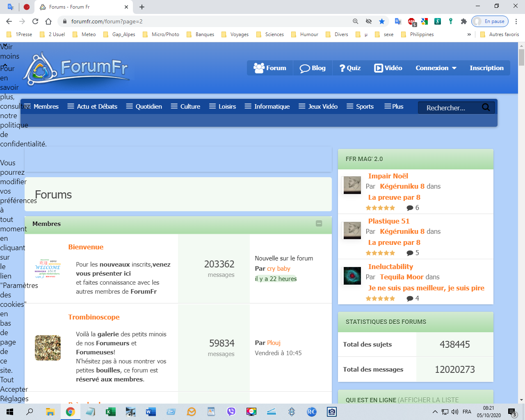This screenshot has width=525, height=420.
Task: Open the Adblock Plus extension icon
Action: coord(411,21)
